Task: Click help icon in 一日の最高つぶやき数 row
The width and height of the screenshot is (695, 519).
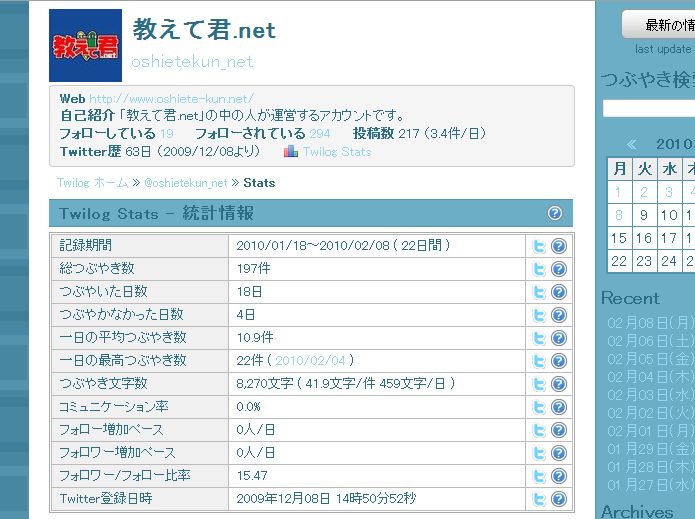Action: (x=559, y=361)
